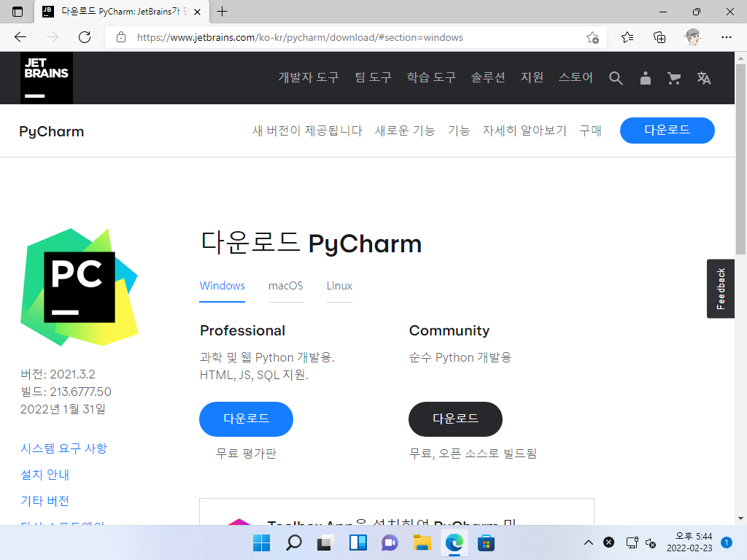
Task: Close the PyCharm download tab
Action: (197, 12)
